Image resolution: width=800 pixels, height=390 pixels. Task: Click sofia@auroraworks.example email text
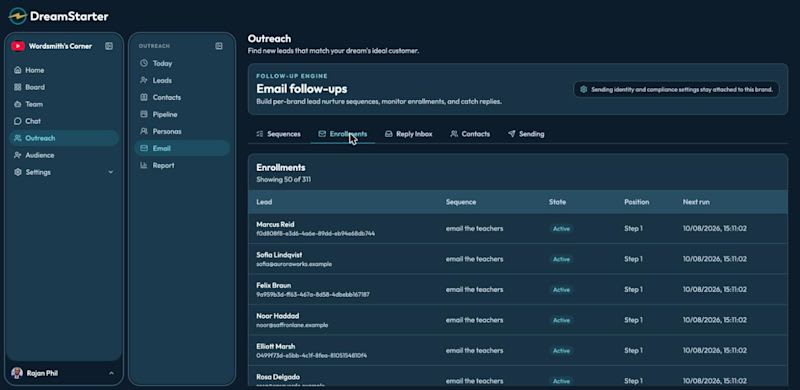coord(294,264)
